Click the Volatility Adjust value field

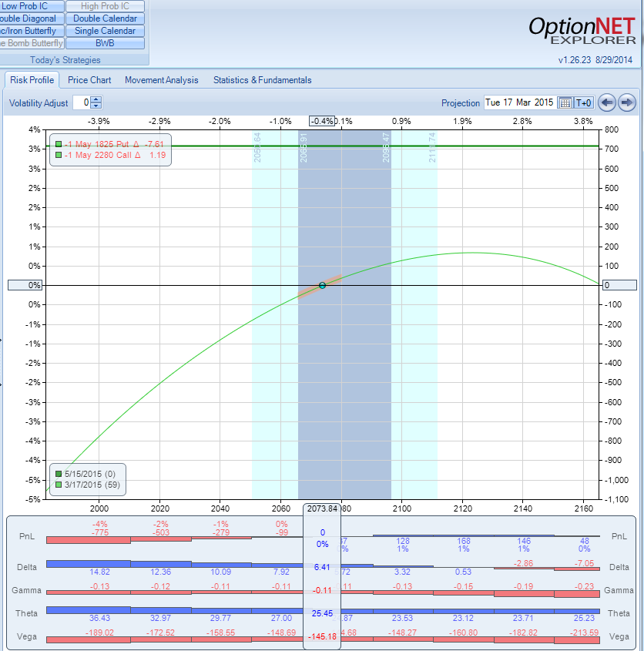pyautogui.click(x=82, y=102)
